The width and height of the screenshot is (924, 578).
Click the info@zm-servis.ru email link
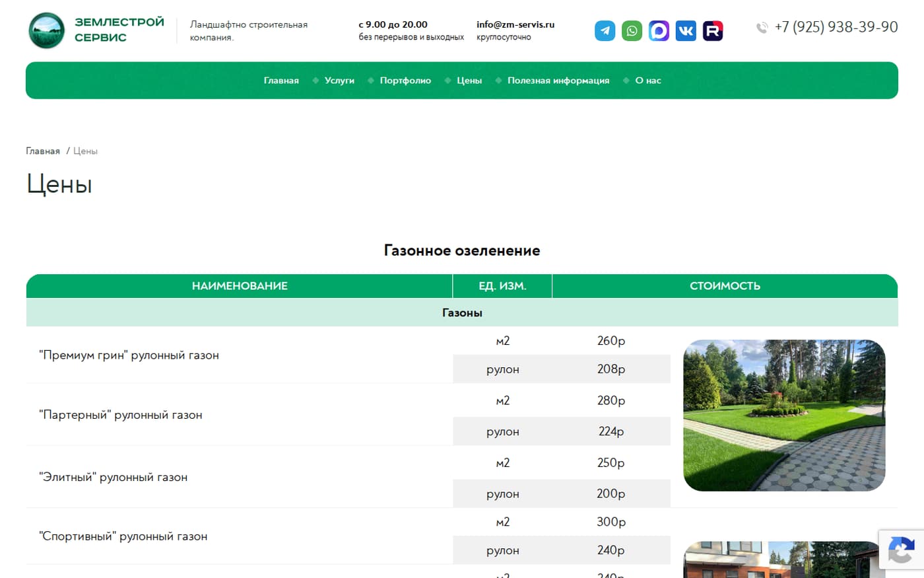click(x=515, y=24)
